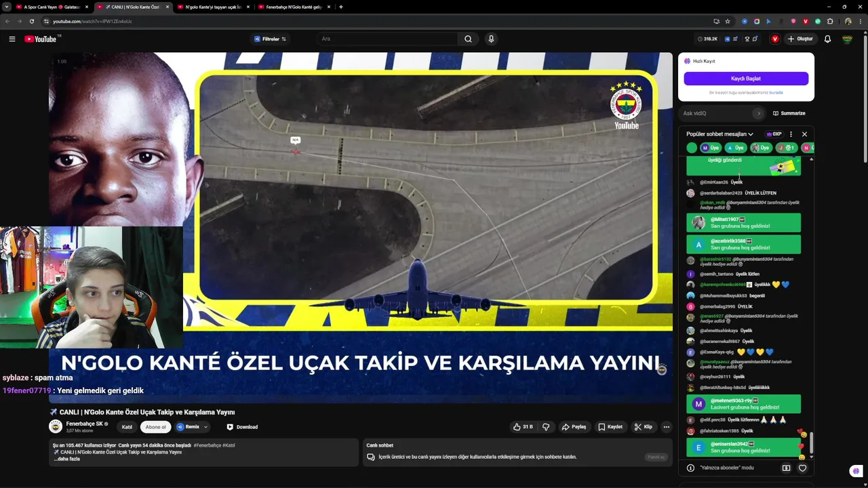The image size is (868, 488).
Task: Switch to the Fenerbahçe N'Golo Kanté geliyor tab
Action: point(294,7)
